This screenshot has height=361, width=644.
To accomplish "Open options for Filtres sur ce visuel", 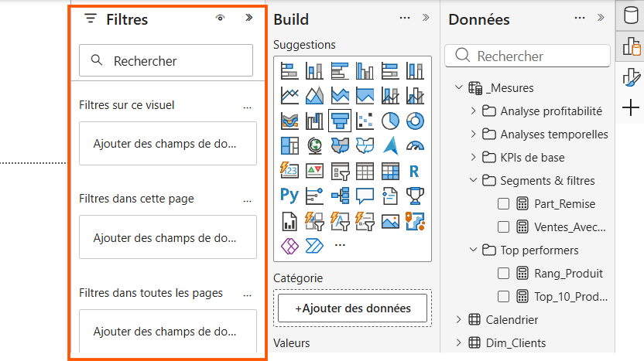I will tap(247, 108).
